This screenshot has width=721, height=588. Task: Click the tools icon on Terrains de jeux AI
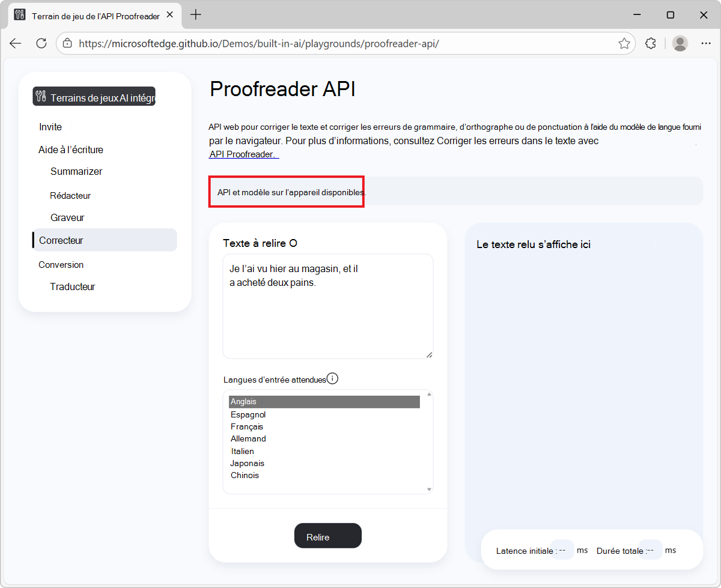click(x=41, y=96)
